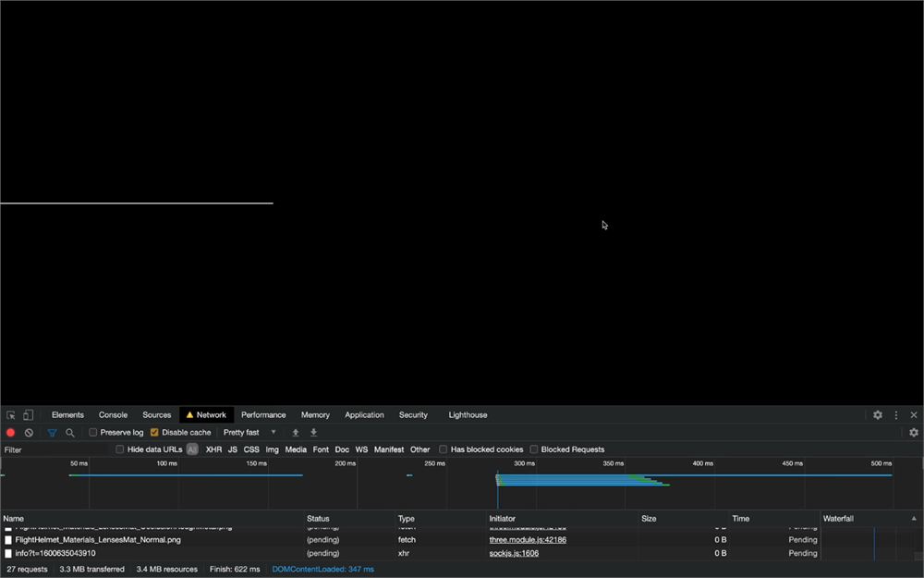The image size is (924, 578).
Task: Click the DOMContentLoaded: 347 ms status text
Action: click(322, 569)
